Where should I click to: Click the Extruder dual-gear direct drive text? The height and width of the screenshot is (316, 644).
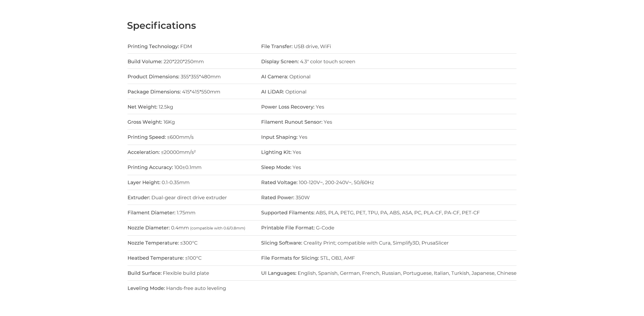pos(177,198)
